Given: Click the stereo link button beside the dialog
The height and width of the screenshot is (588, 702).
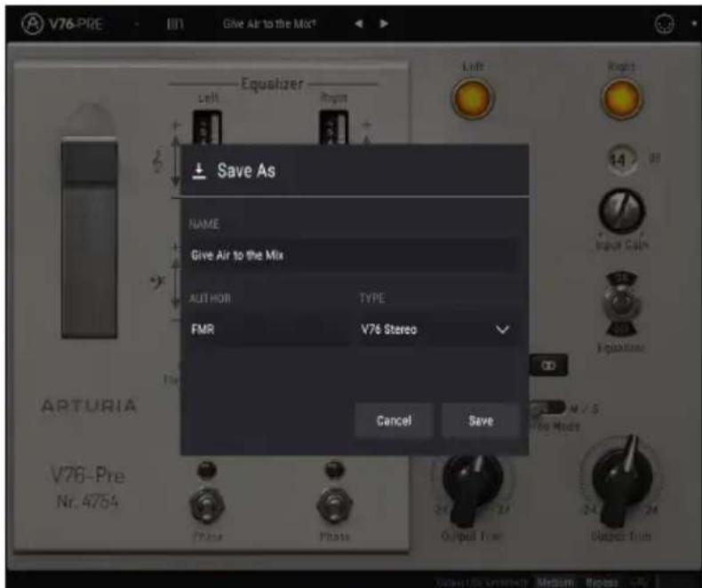Looking at the screenshot, I should (548, 366).
